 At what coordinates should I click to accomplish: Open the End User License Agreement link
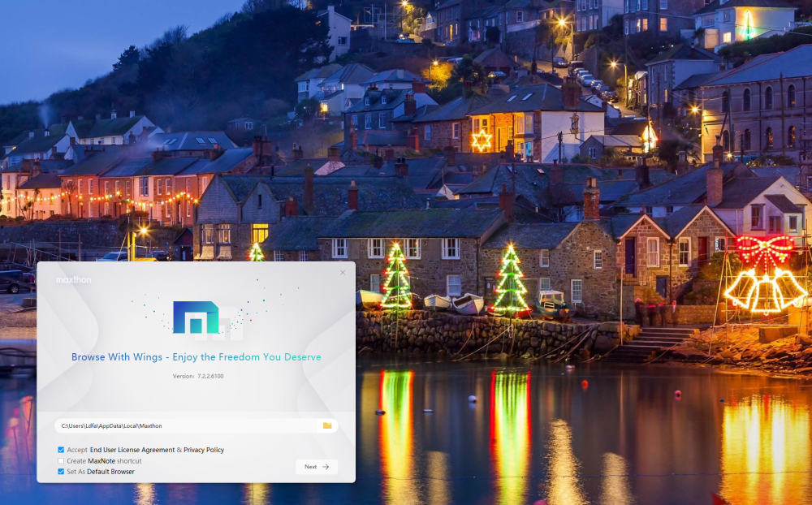pos(132,450)
